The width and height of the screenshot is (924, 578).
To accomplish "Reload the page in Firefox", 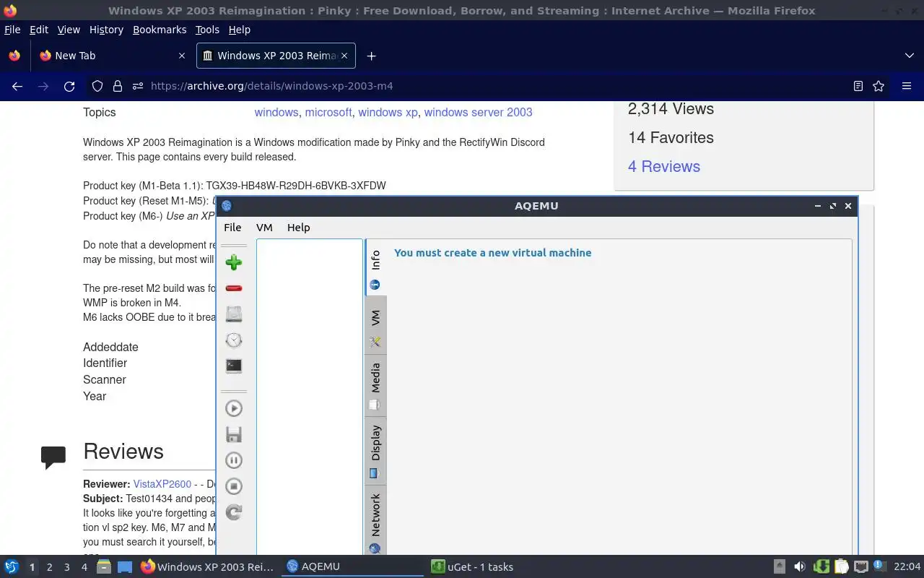I will [x=69, y=86].
